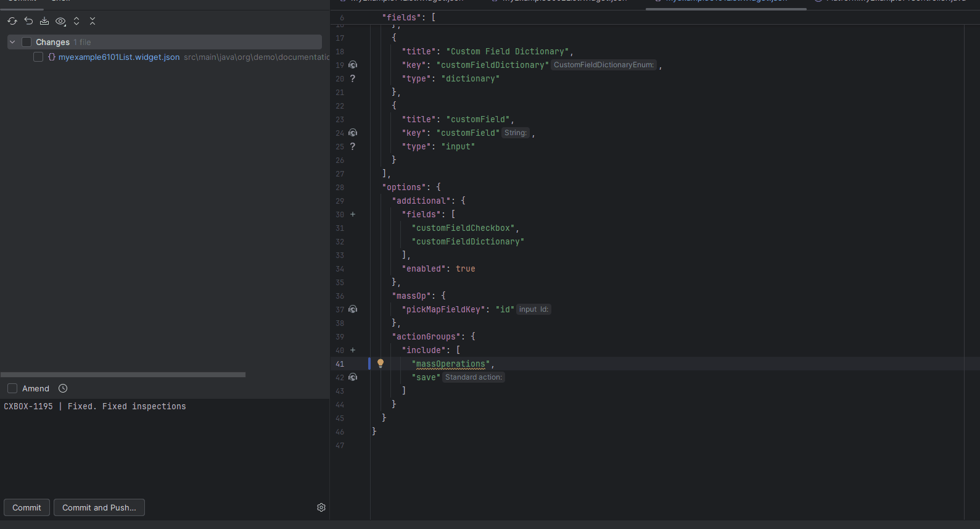Click the horizontal scrollbar under changes list
Image resolution: width=980 pixels, height=529 pixels.
point(123,375)
